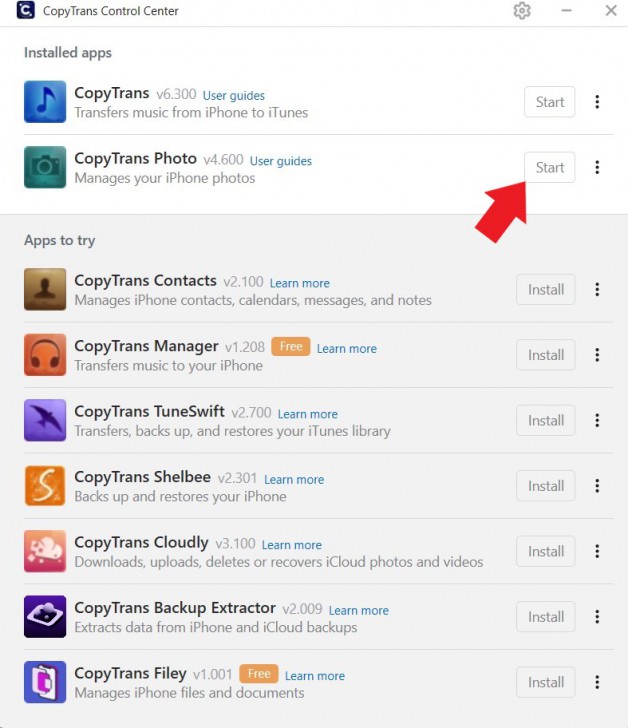The height and width of the screenshot is (728, 628).
Task: Click the CopyTrans Control Center logo icon
Action: tap(26, 10)
